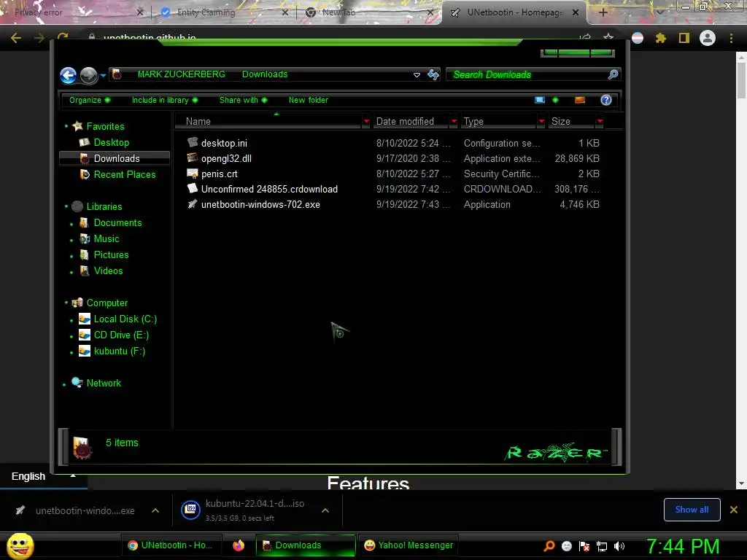Image resolution: width=747 pixels, height=560 pixels.
Task: Open the Chrome profile avatar icon
Action: pos(708,38)
